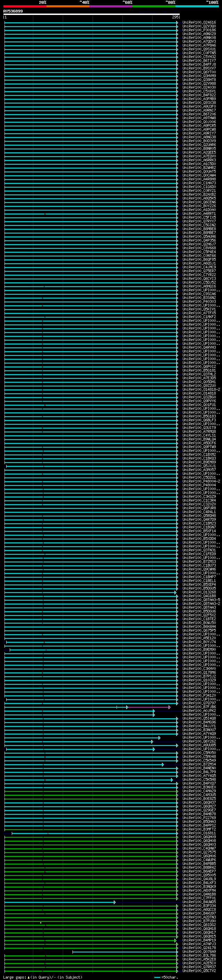
Task: Open hit UniRef100_P30186
Action: coord(199,30)
